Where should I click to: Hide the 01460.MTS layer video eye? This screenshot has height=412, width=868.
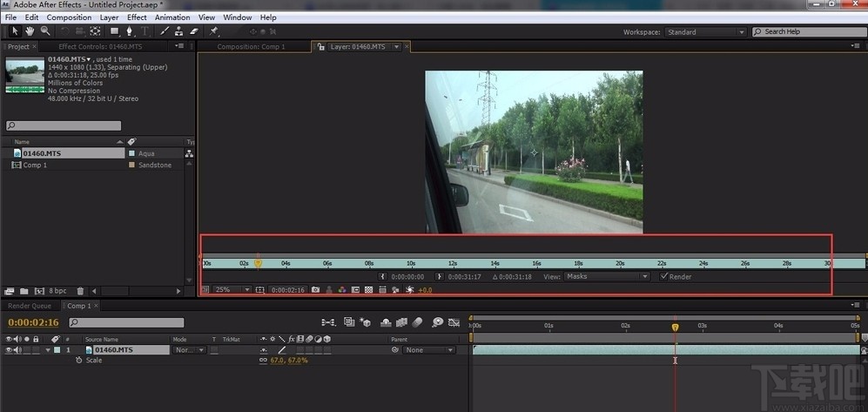click(9, 350)
